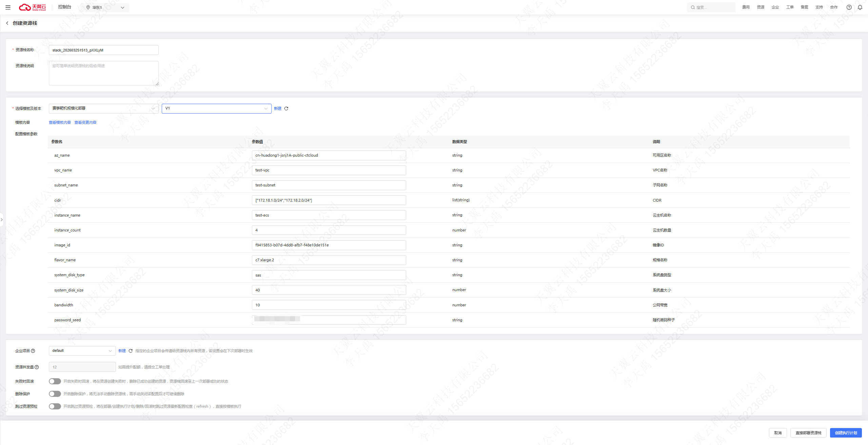The width and height of the screenshot is (868, 445).
Task: Turn on the 删除保护 switch
Action: pos(55,394)
